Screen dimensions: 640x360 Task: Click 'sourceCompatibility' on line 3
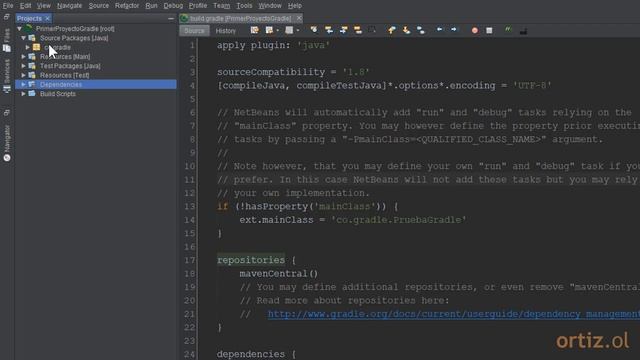coord(271,72)
